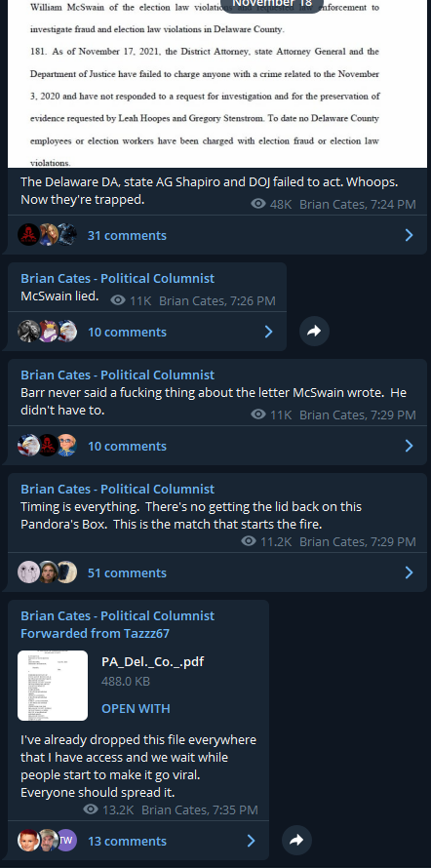Click forward arrow beside PA_Del._Co._.pdf post
The width and height of the screenshot is (431, 868).
coord(296,840)
